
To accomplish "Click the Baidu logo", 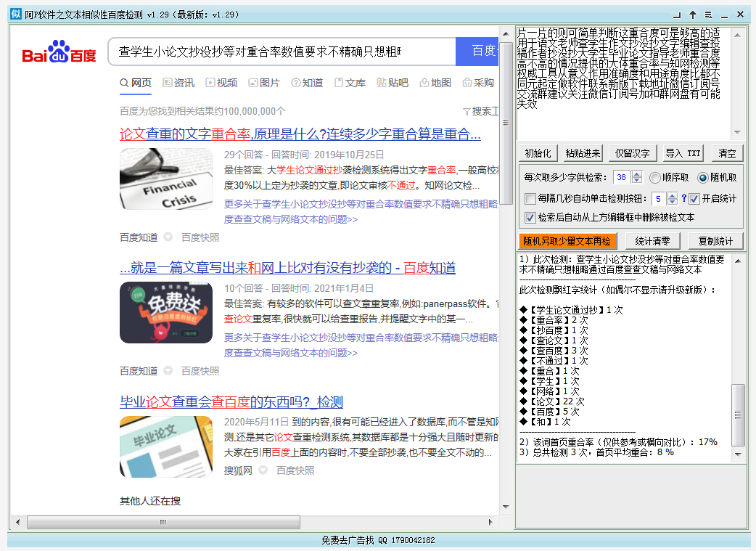I will coord(59,52).
